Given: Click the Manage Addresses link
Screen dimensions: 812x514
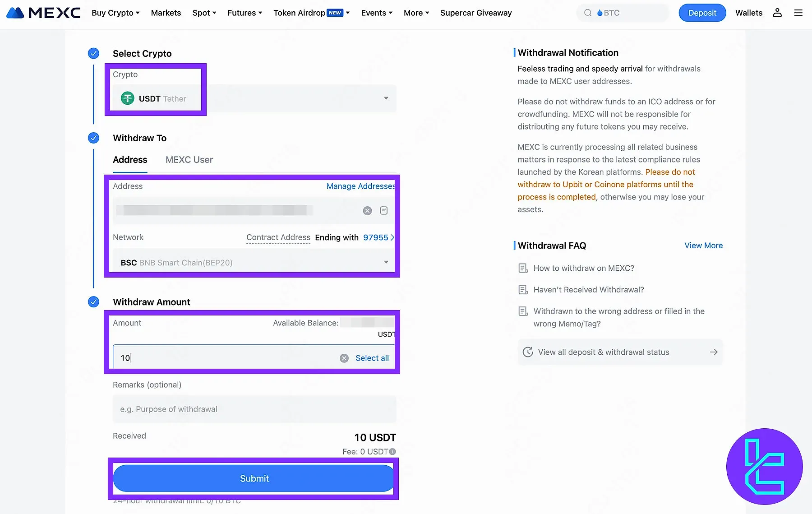Looking at the screenshot, I should [x=360, y=186].
